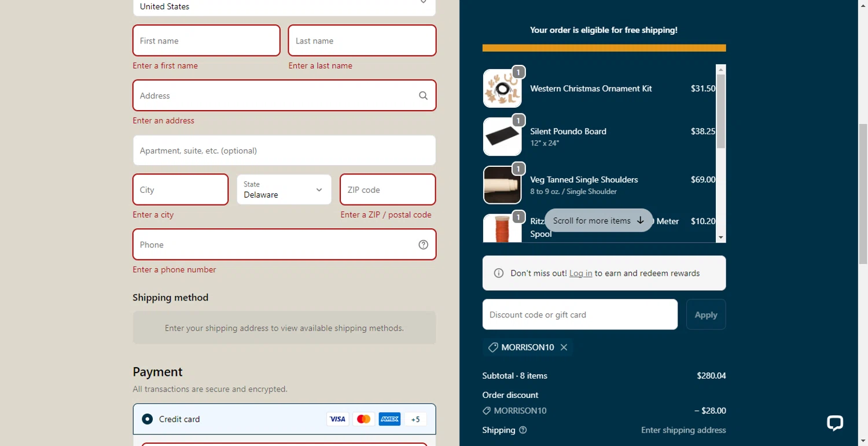
Task: Click the Mastercard logo
Action: (x=363, y=419)
